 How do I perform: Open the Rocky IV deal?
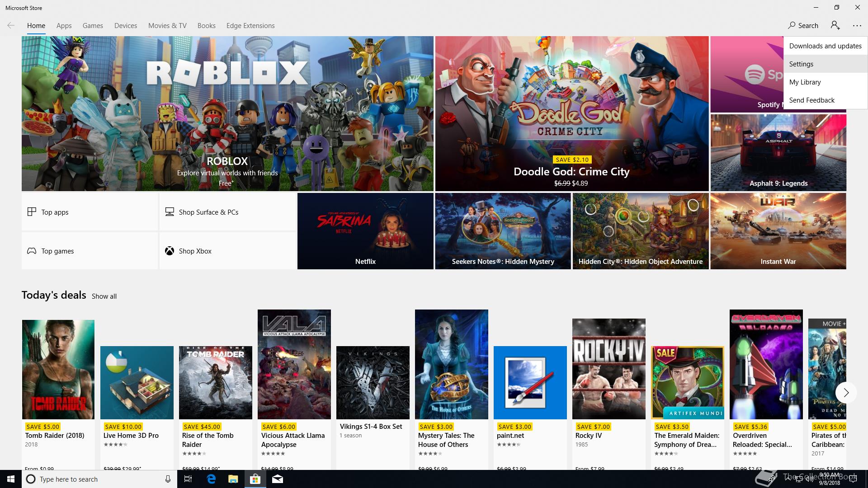(x=609, y=394)
